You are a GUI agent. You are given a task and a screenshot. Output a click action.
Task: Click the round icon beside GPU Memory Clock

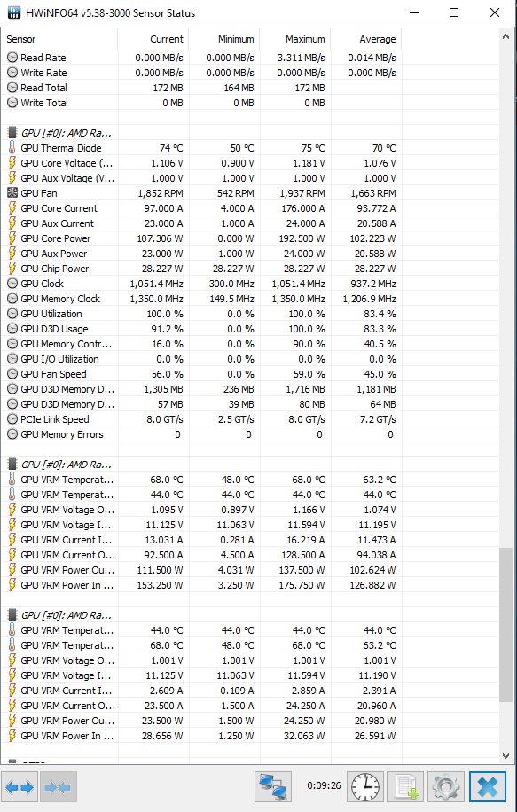(12, 298)
